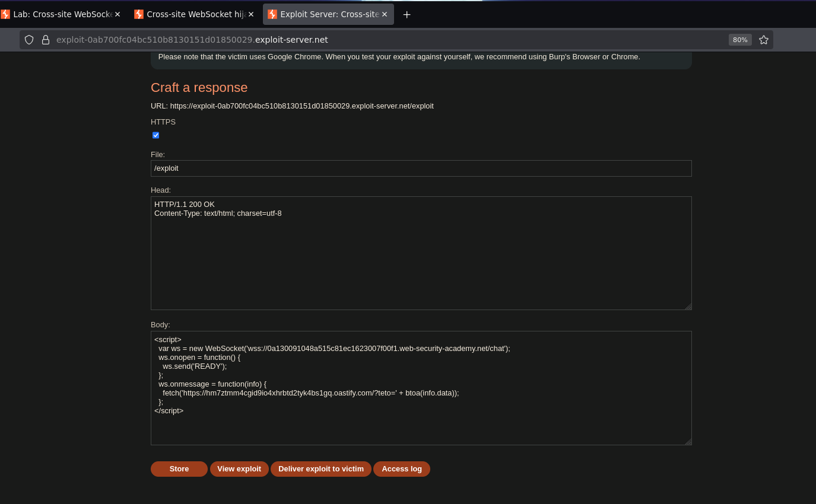Click the File input field
The image size is (816, 504).
click(421, 168)
